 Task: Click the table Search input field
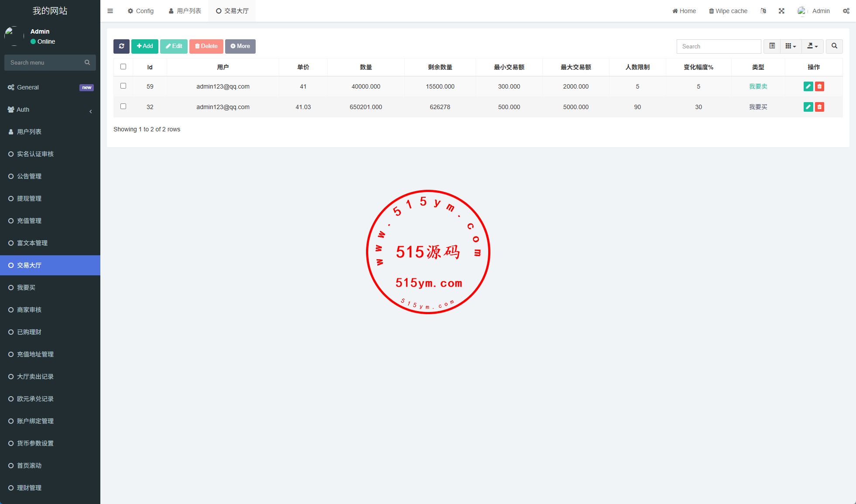(719, 46)
